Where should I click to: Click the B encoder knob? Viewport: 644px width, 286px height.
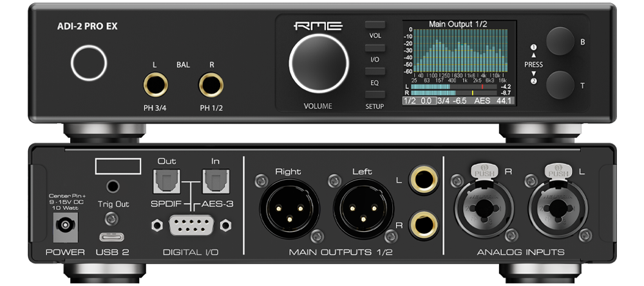[x=560, y=41]
